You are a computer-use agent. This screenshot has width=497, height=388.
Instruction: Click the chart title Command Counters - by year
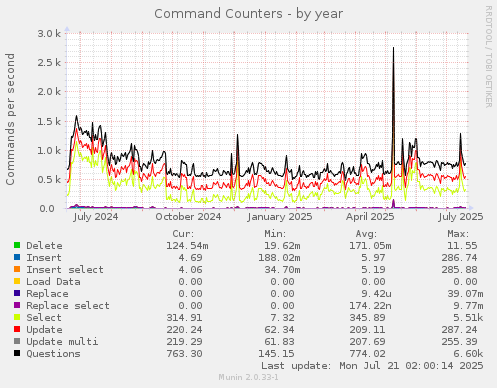[x=248, y=14]
